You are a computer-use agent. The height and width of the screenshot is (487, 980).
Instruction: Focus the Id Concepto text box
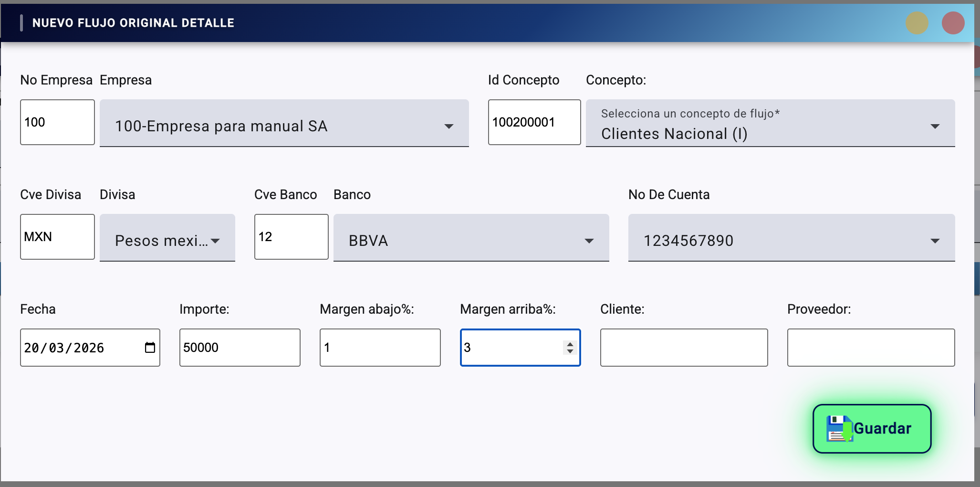tap(534, 122)
